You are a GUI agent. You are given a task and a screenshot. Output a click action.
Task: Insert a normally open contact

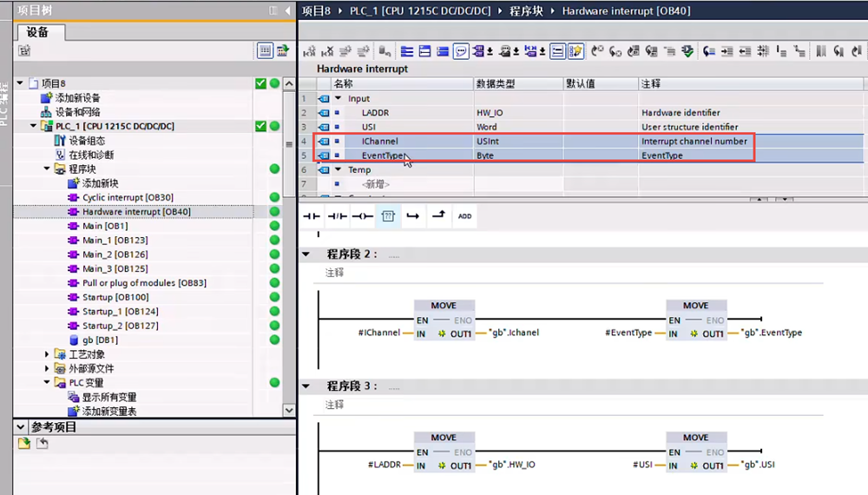click(312, 215)
